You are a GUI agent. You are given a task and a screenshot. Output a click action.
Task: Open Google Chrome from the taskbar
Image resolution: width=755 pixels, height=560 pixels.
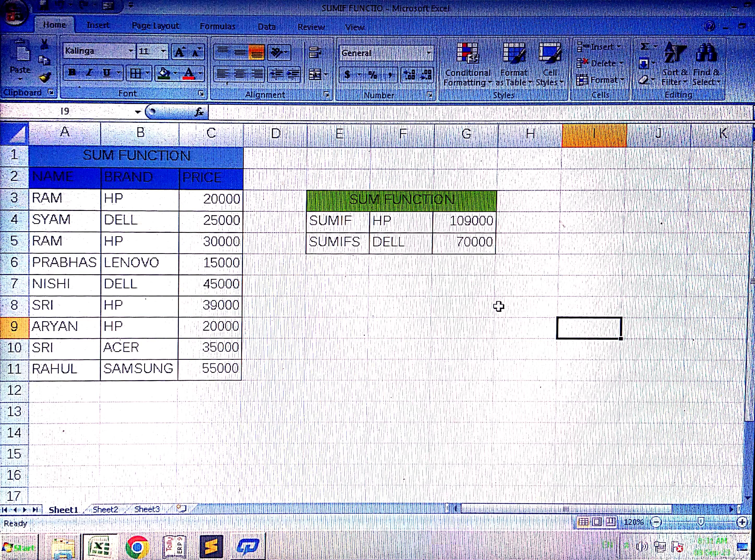[x=137, y=547]
